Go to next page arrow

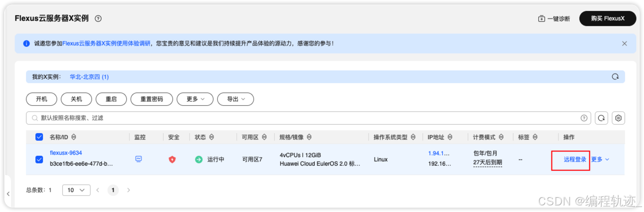point(128,190)
